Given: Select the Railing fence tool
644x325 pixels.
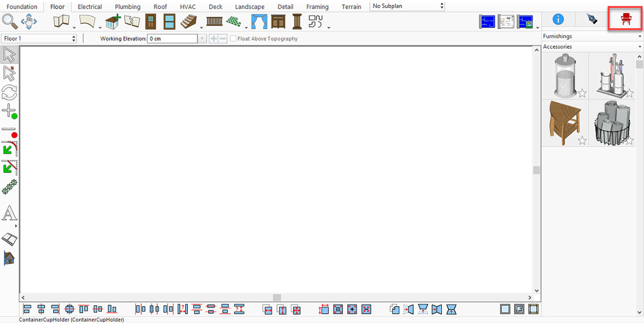Looking at the screenshot, I should [214, 22].
